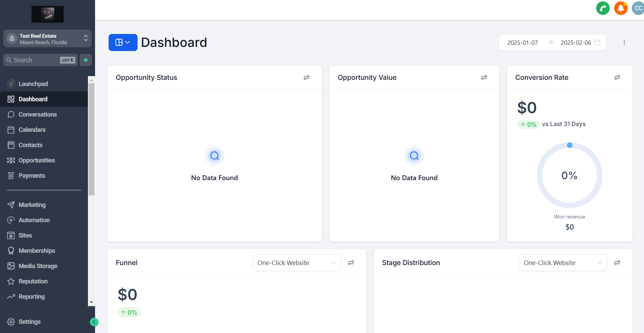Open the Stage Distribution pipeline dropdown
Image resolution: width=644 pixels, height=333 pixels.
(x=562, y=263)
